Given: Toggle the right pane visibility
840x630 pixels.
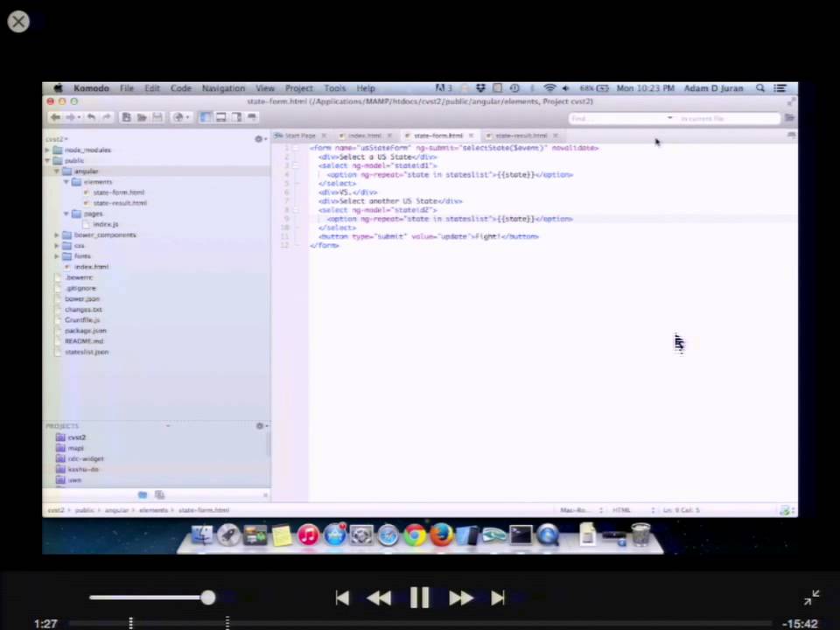Looking at the screenshot, I should pos(236,117).
